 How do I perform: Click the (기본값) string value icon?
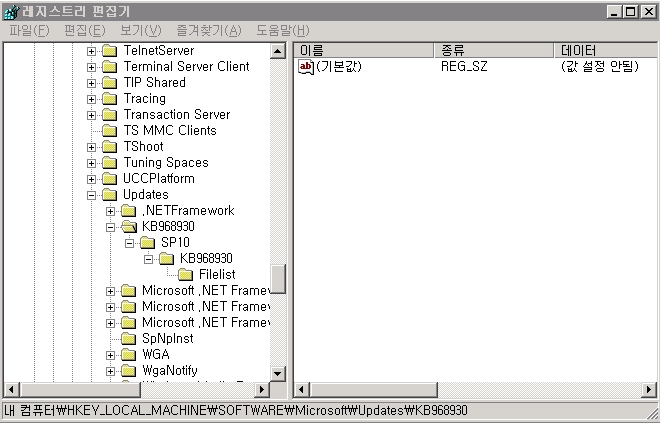[306, 67]
